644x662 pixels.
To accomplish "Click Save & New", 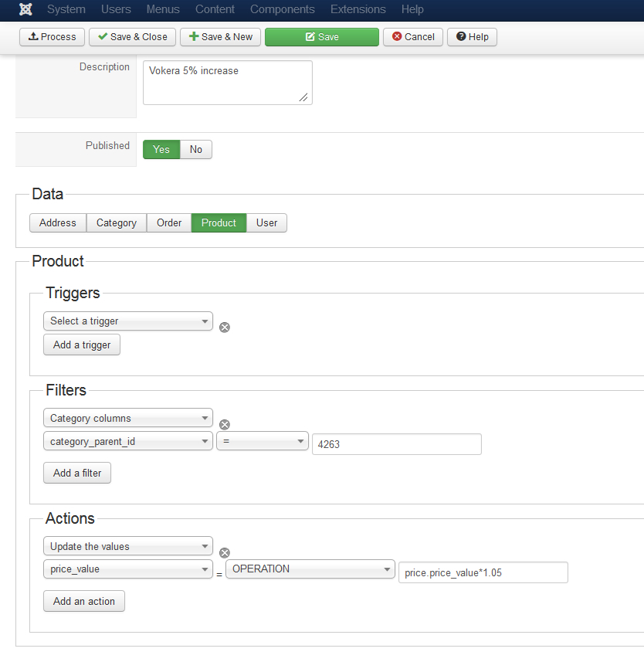I will point(220,37).
